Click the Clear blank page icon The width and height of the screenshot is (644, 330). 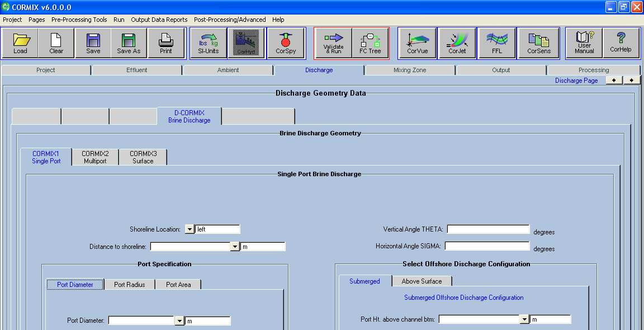pos(56,43)
